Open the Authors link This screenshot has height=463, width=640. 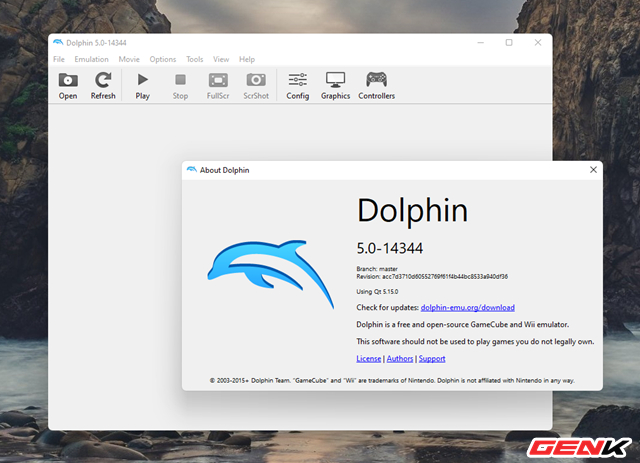coord(400,358)
